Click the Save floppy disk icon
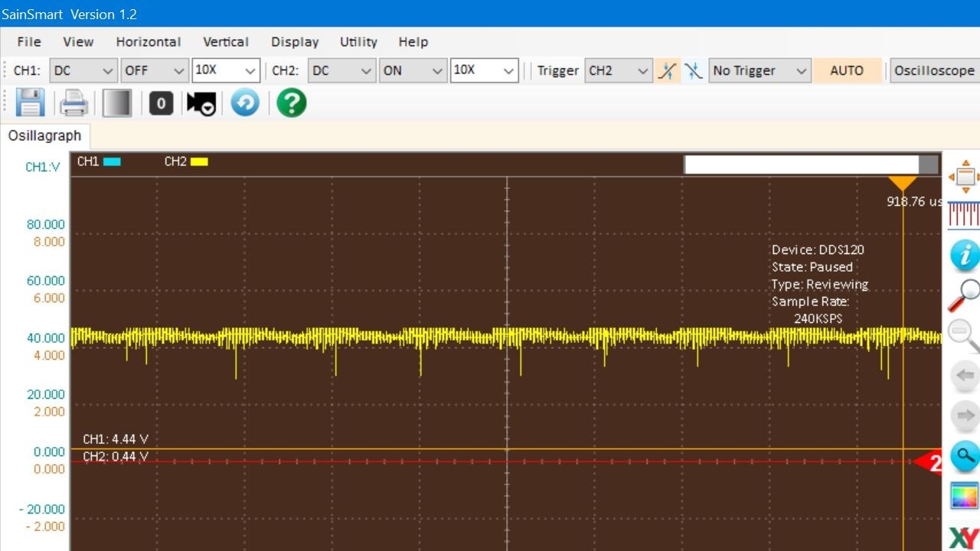Screen dimensions: 980x551 (x=30, y=103)
